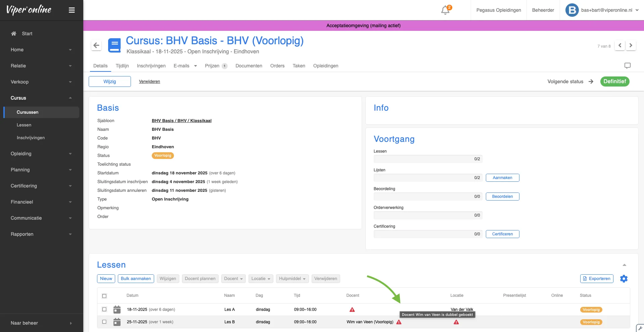
Task: Click the back arrow button
Action: tap(96, 45)
